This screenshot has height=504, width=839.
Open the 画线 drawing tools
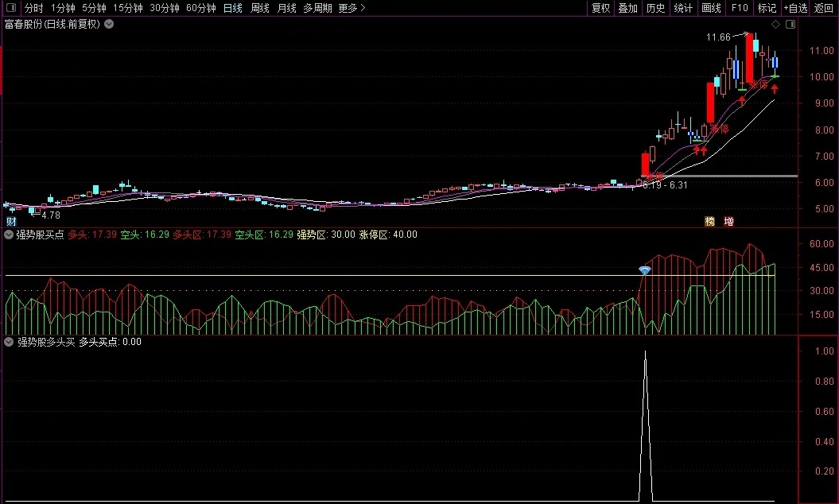711,8
